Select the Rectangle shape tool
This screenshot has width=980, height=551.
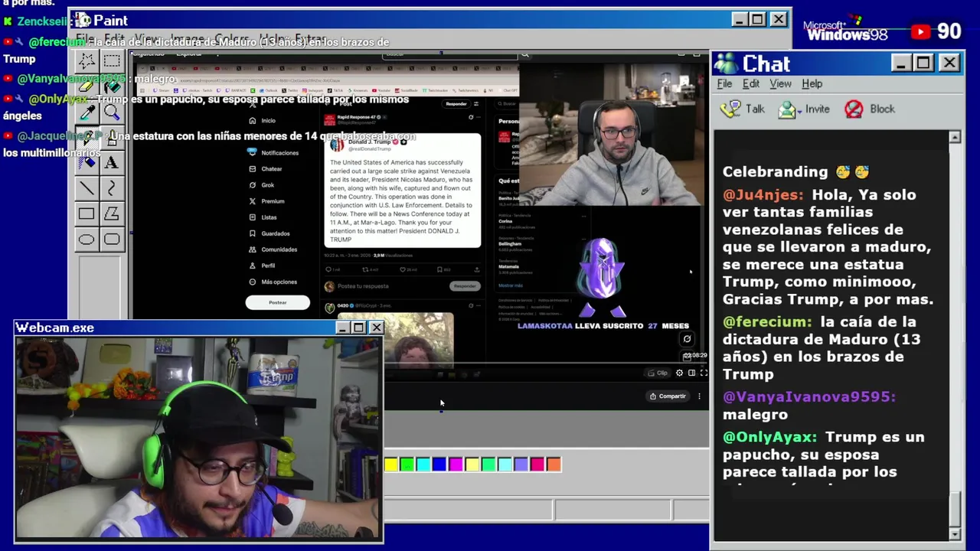point(87,214)
